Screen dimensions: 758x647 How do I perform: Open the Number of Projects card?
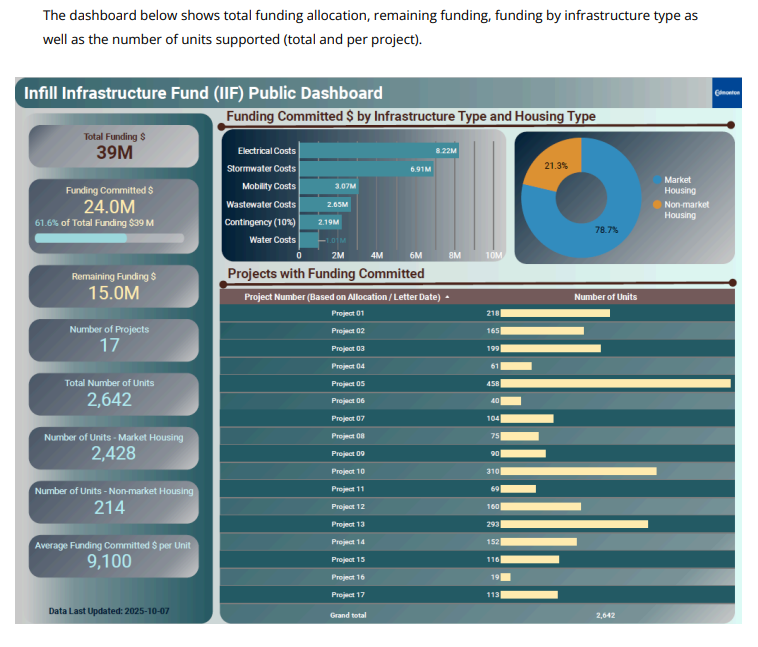click(x=110, y=338)
